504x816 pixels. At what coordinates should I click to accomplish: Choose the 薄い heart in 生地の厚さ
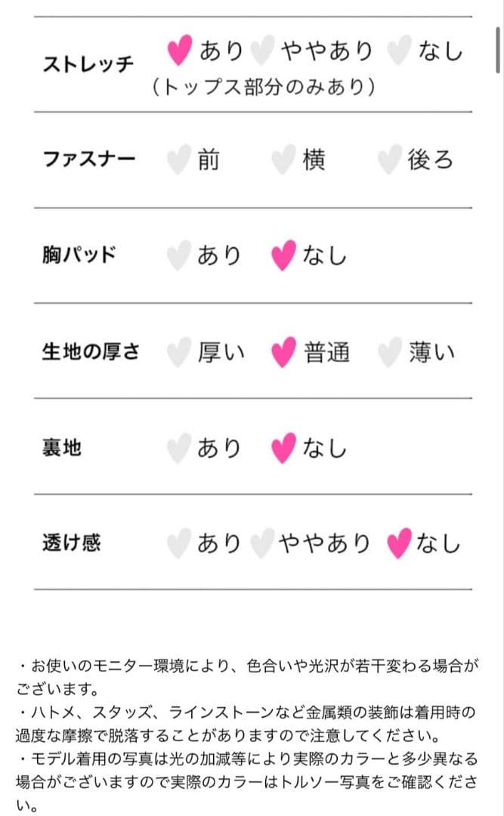click(389, 353)
